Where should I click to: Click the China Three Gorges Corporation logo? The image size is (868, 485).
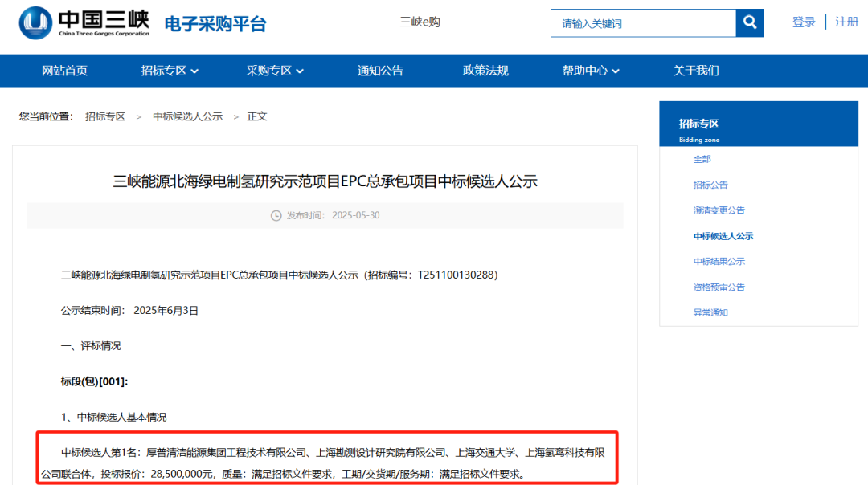point(84,22)
